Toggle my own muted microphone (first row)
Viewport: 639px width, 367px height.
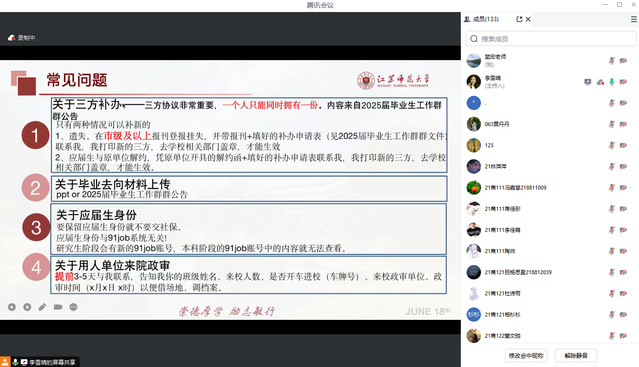coord(612,61)
